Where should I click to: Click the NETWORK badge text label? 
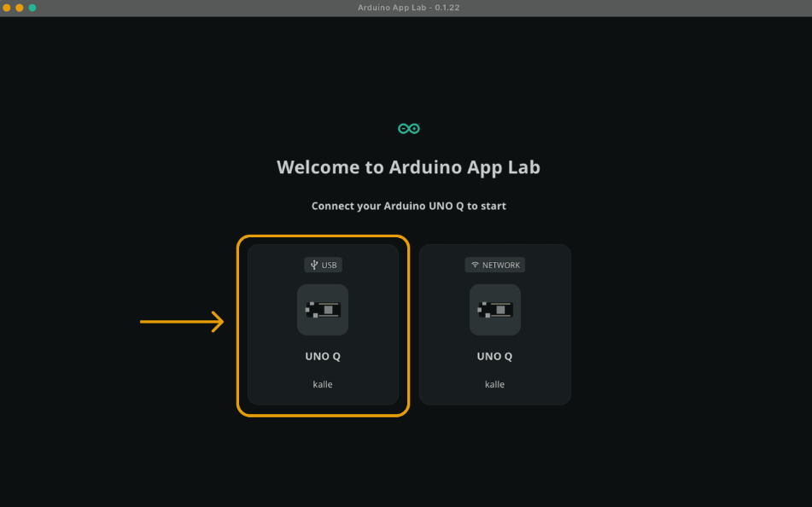[x=500, y=265]
